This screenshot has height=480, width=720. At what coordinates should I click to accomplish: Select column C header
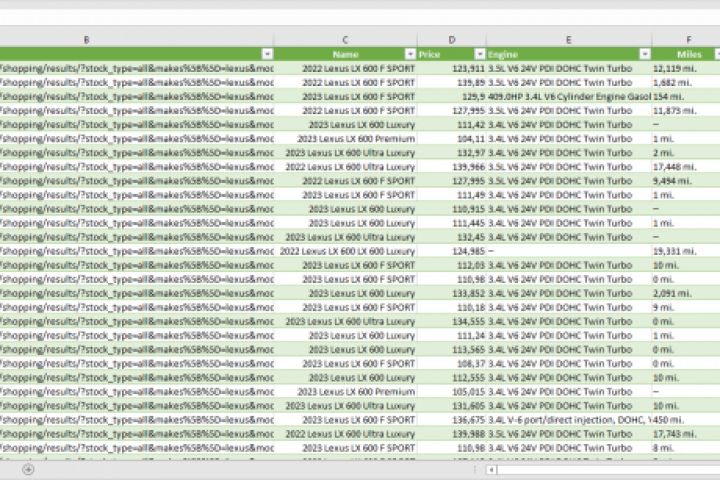(345, 40)
